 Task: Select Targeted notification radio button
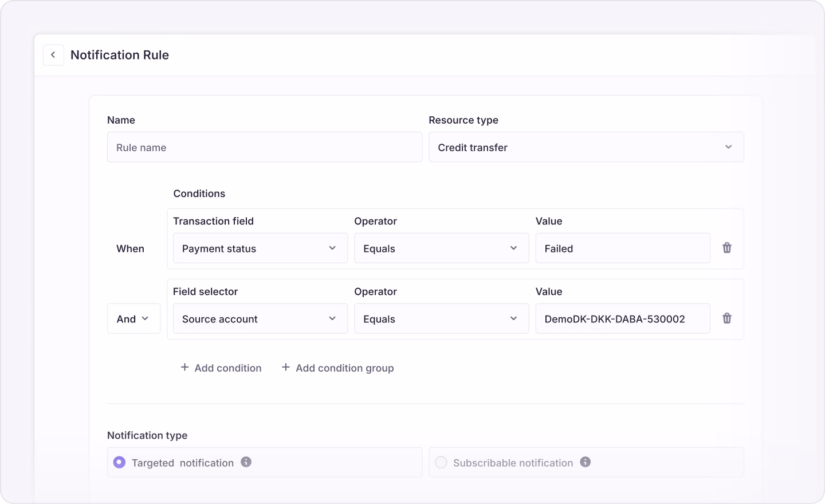(119, 462)
